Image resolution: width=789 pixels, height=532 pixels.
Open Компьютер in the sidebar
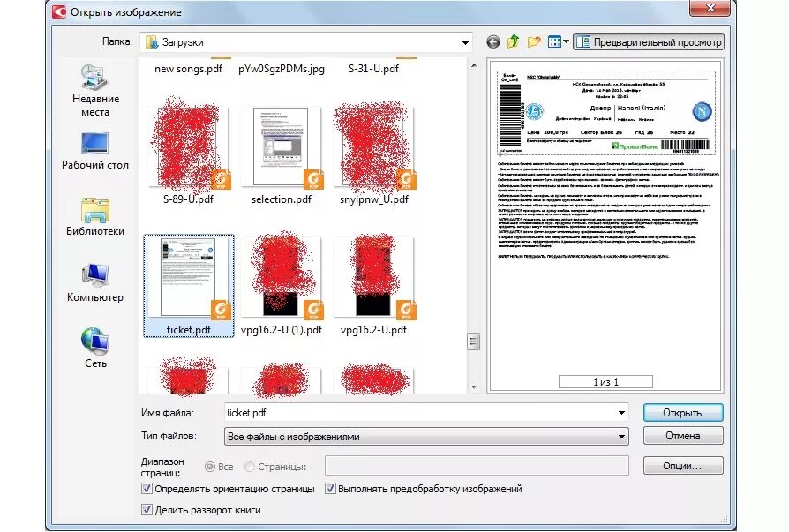click(95, 283)
